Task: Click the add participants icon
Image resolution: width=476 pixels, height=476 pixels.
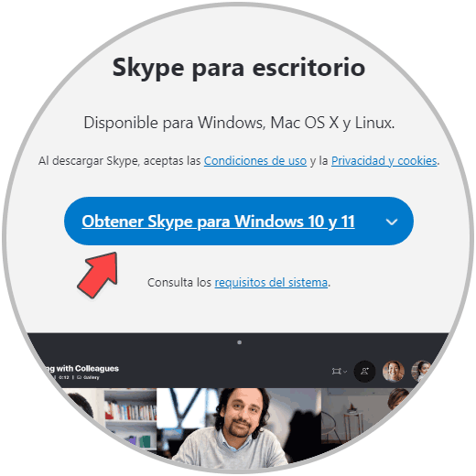Action: [364, 372]
